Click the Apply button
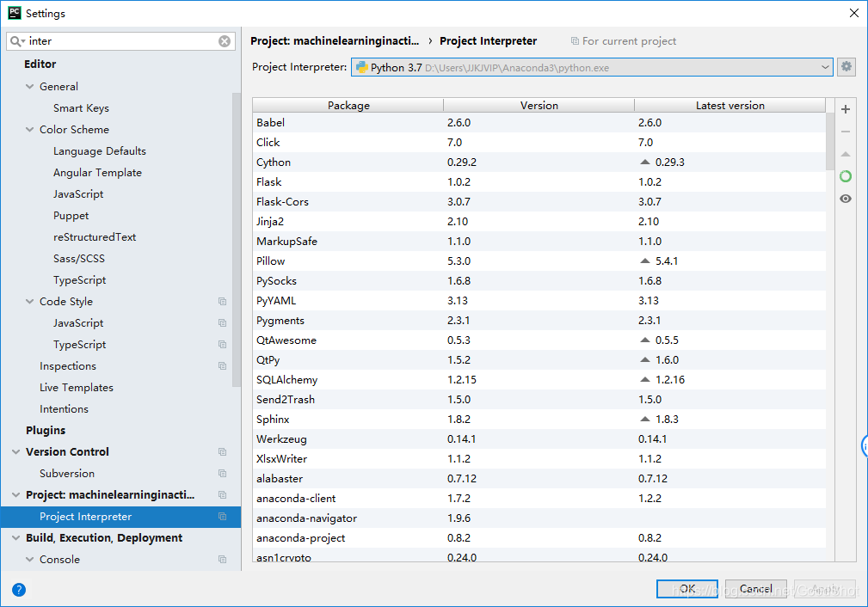 click(825, 589)
